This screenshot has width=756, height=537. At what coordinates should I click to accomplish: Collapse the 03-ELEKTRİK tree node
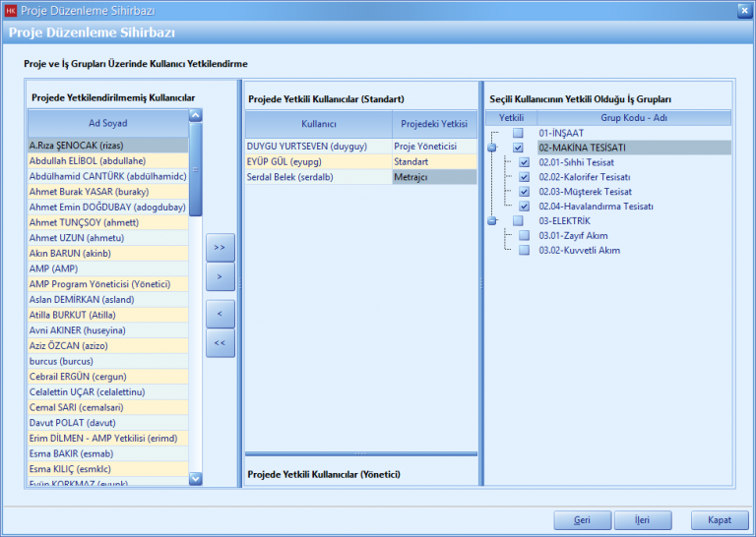492,221
